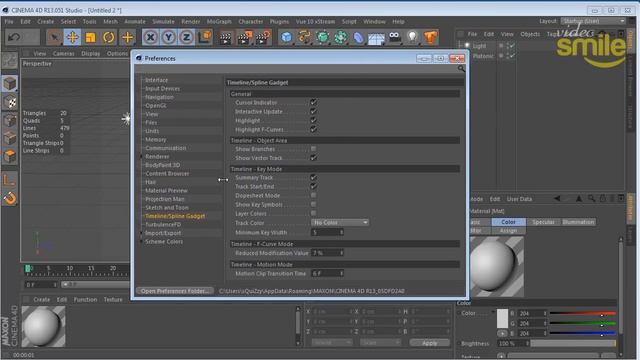The image size is (640, 360).
Task: Enable Show Branches checkbox
Action: (x=313, y=149)
